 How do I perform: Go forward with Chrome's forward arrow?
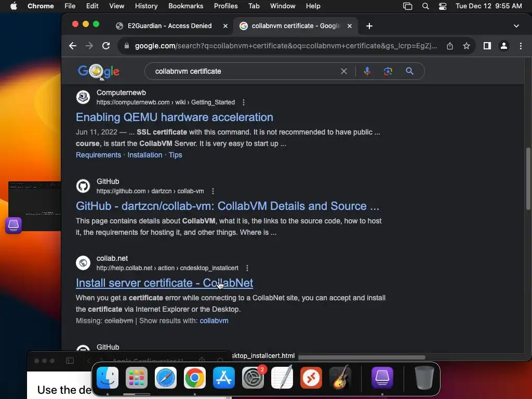89,46
